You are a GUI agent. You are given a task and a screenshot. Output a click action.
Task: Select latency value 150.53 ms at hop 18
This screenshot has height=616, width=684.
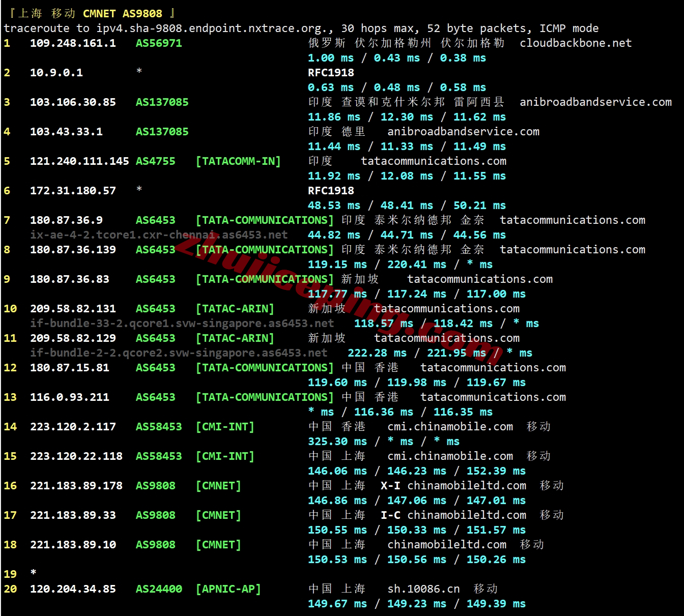pyautogui.click(x=337, y=560)
